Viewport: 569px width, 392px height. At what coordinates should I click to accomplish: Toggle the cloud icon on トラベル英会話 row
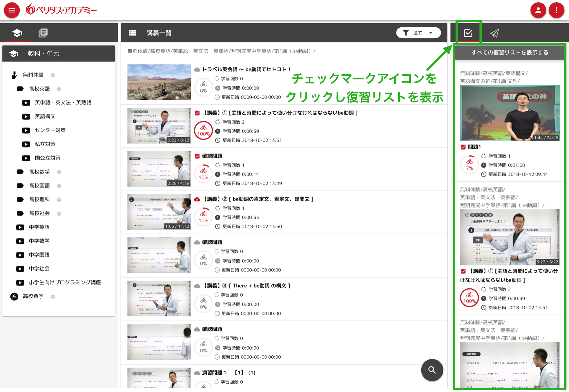[197, 70]
